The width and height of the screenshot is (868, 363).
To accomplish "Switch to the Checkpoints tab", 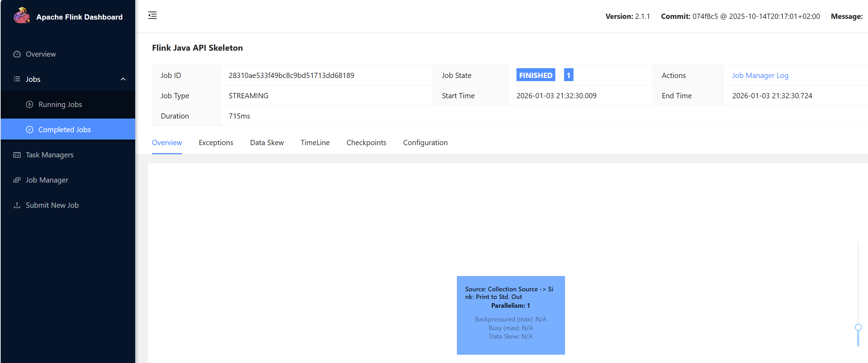I will coord(366,143).
